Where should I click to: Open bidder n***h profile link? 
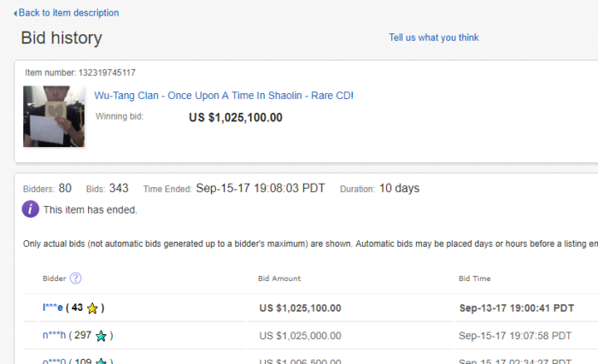click(54, 336)
